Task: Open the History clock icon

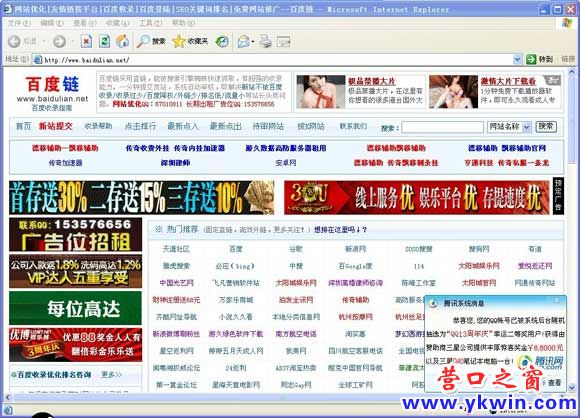Action: 222,41
